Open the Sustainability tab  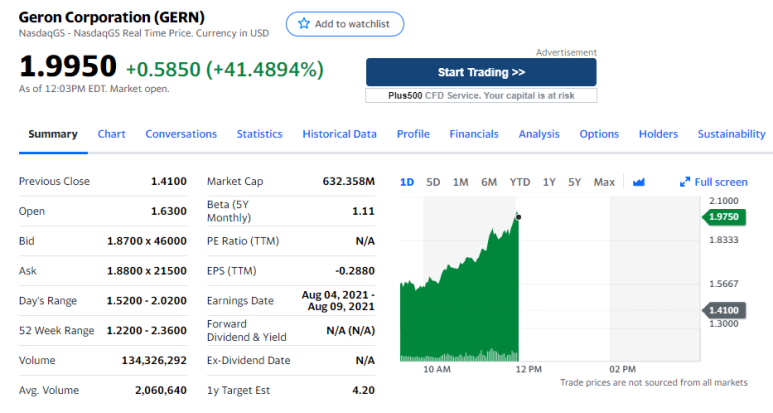pyautogui.click(x=732, y=134)
